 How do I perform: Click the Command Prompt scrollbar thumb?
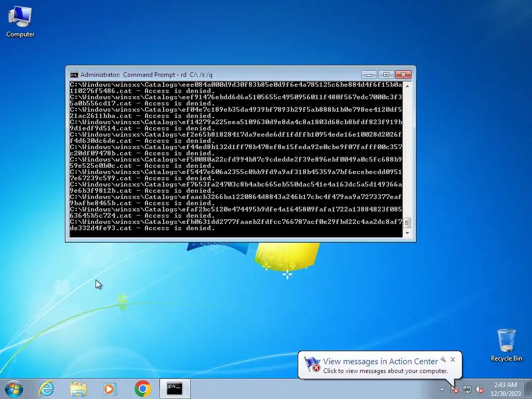tap(407, 223)
